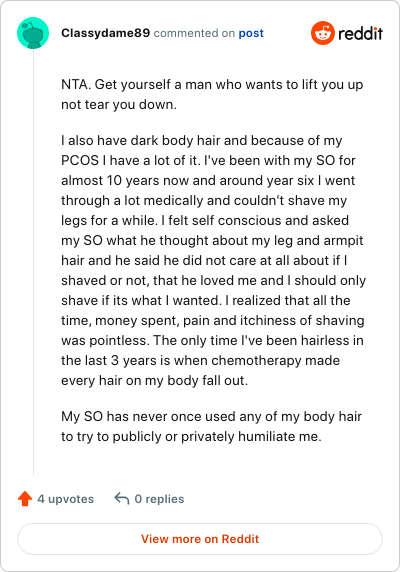This screenshot has width=400, height=572.
Task: Click the paragraph starting "I also have dark"
Action: tap(213, 260)
